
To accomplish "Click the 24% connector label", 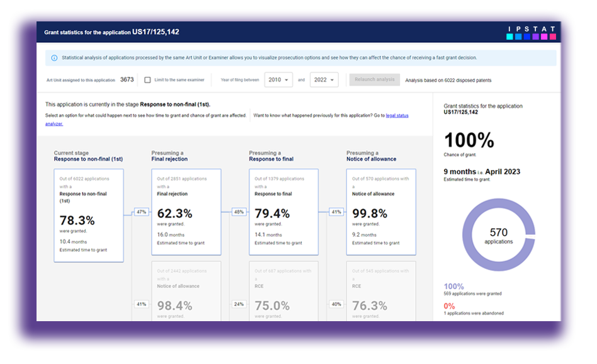I will 239,304.
